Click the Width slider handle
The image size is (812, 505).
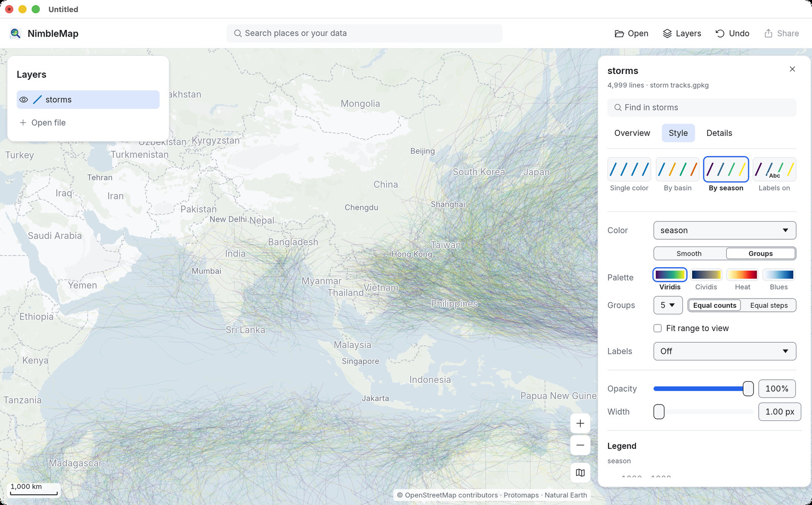[x=659, y=412]
